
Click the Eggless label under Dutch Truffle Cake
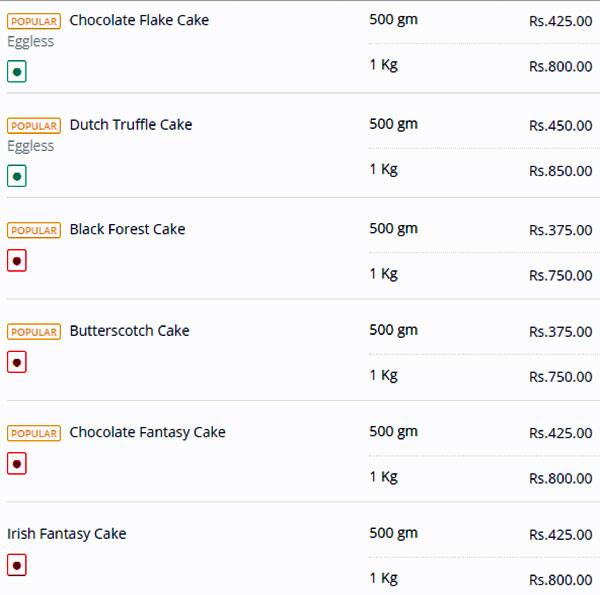point(31,146)
